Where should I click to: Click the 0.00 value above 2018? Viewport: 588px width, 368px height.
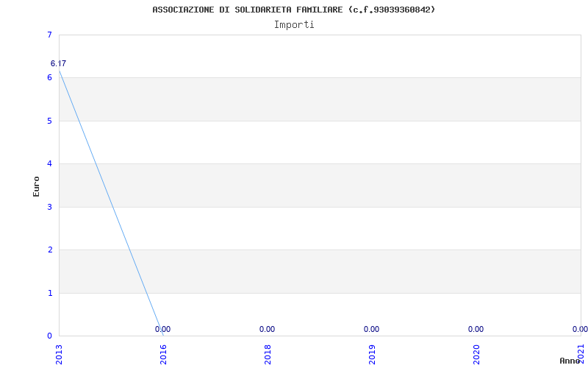[267, 329]
